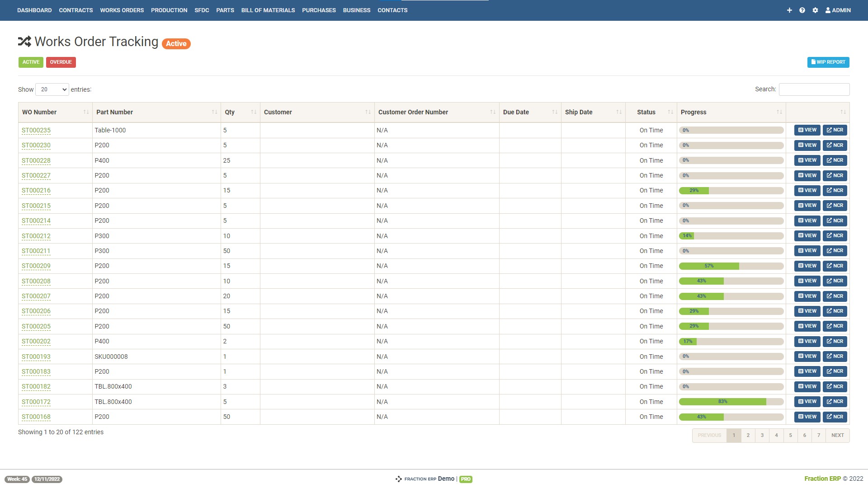Screen dimensions: 868x488
Task: Click page 2 in pagination controls
Action: [x=748, y=436]
